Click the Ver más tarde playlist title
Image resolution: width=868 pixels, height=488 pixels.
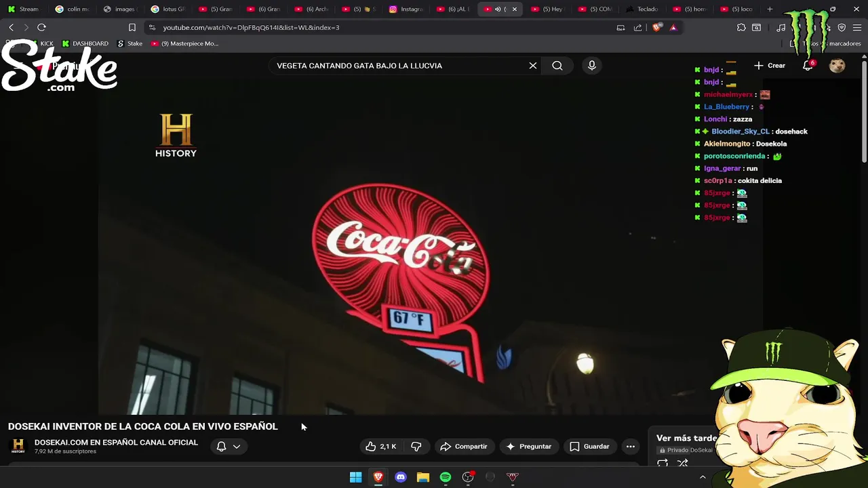686,438
